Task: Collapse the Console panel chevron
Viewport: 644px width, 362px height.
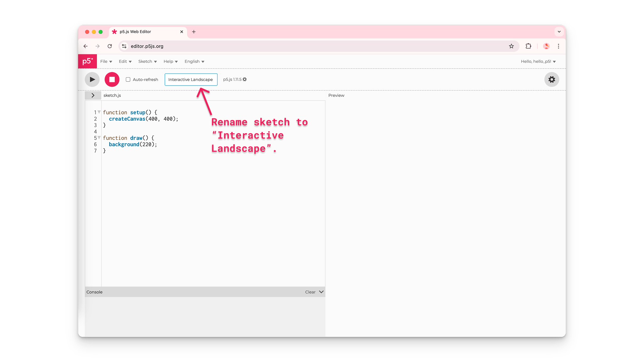Action: pyautogui.click(x=321, y=292)
